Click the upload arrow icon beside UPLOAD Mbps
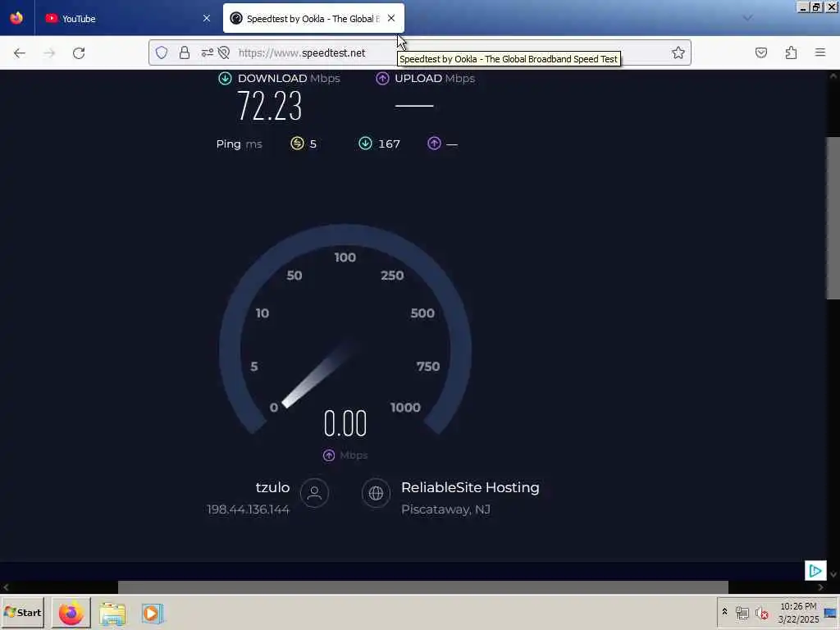 [382, 78]
